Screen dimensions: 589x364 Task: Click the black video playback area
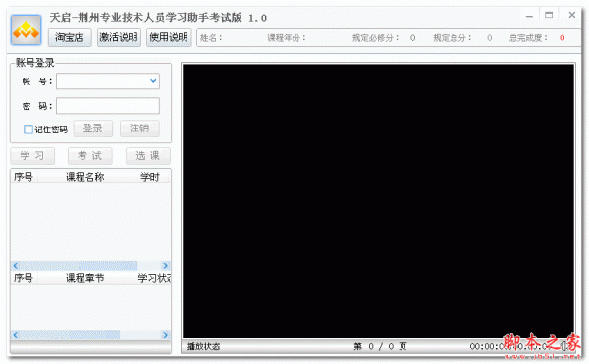378,201
